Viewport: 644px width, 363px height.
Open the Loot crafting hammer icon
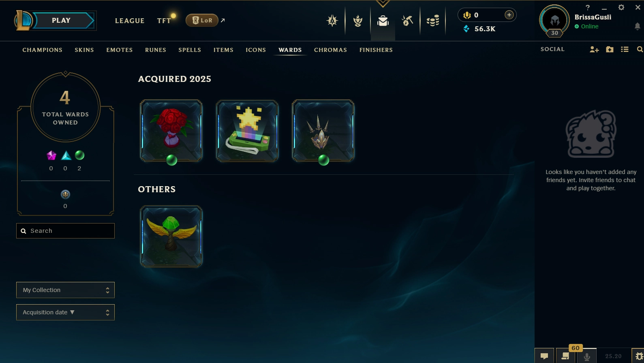407,20
